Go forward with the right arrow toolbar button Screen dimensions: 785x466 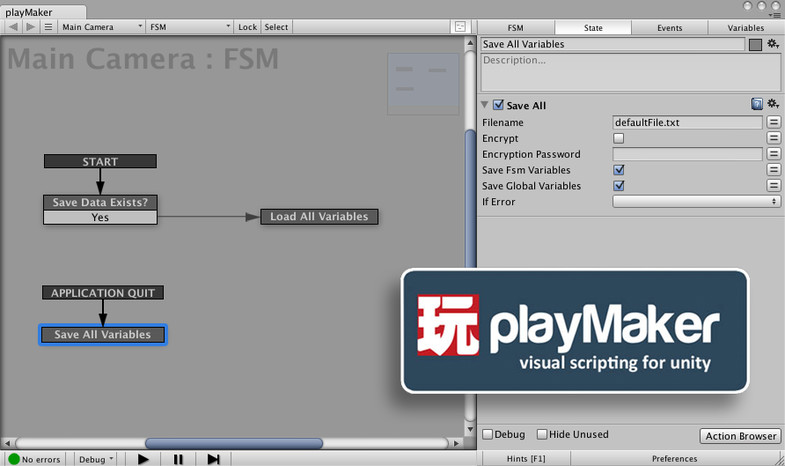coord(31,27)
